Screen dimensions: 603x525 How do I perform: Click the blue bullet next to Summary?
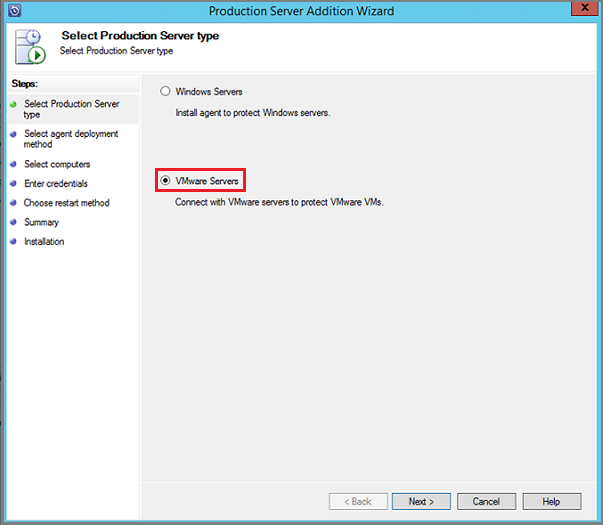point(13,222)
